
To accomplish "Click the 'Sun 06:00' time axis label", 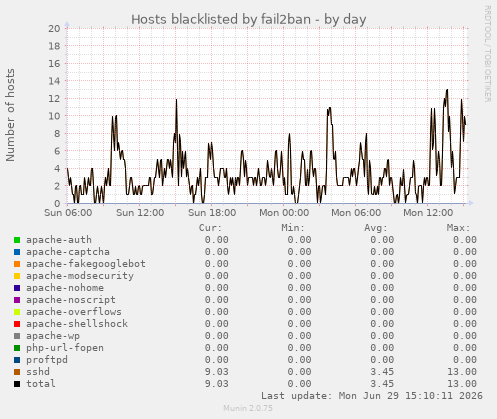I will pos(68,213).
